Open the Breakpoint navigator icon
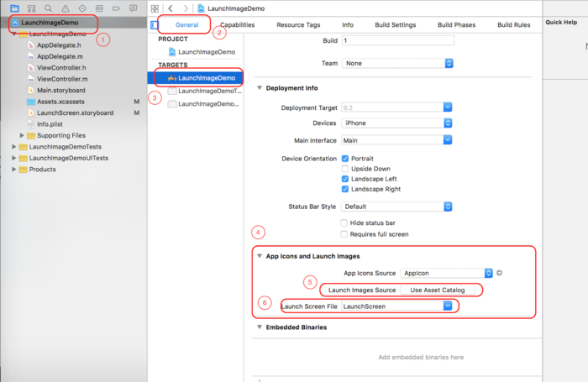This screenshot has height=382, width=588. (x=116, y=8)
